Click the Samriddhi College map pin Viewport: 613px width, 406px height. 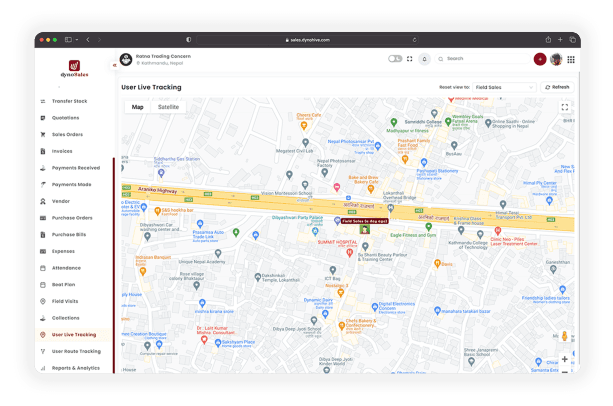point(434,114)
